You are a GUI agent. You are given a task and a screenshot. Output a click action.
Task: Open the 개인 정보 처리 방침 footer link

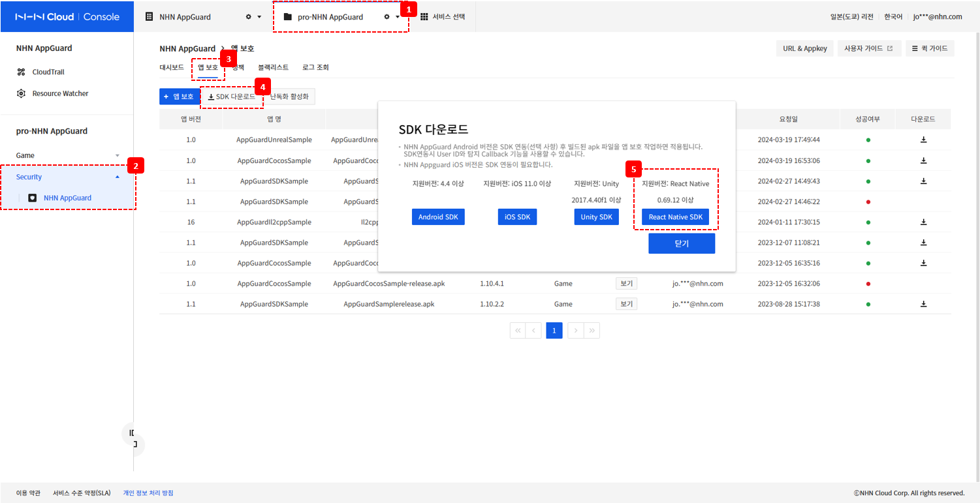pos(148,493)
